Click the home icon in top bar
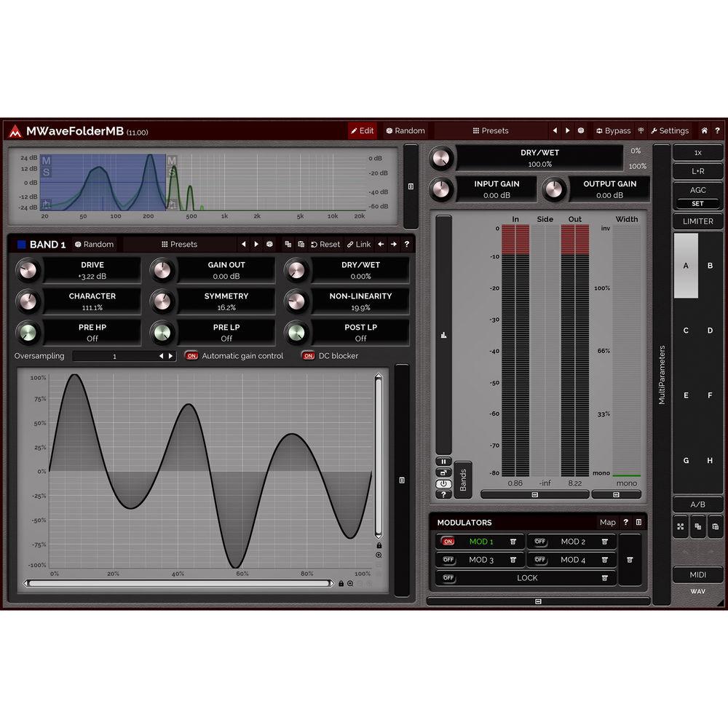Image resolution: width=728 pixels, height=728 pixels. 704,131
